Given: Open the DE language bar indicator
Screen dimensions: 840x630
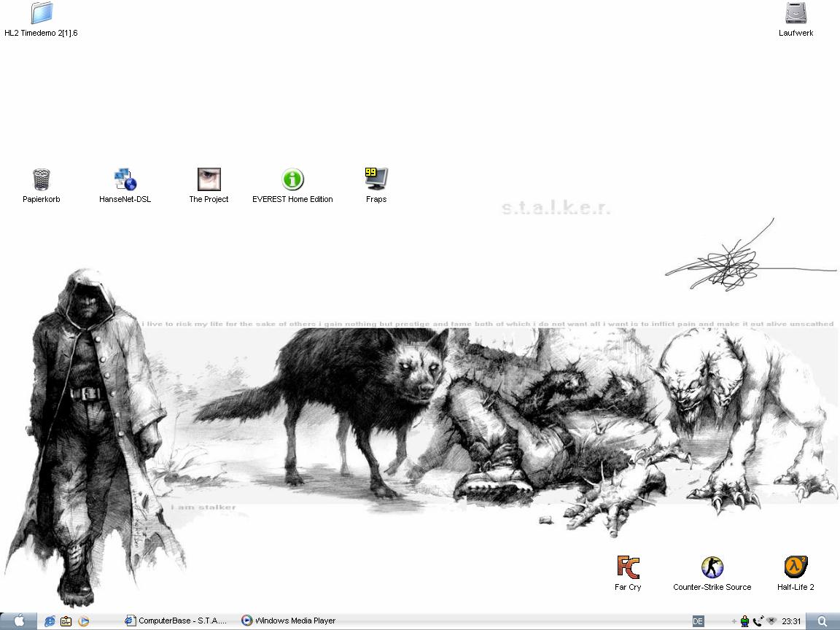Looking at the screenshot, I should point(698,621).
